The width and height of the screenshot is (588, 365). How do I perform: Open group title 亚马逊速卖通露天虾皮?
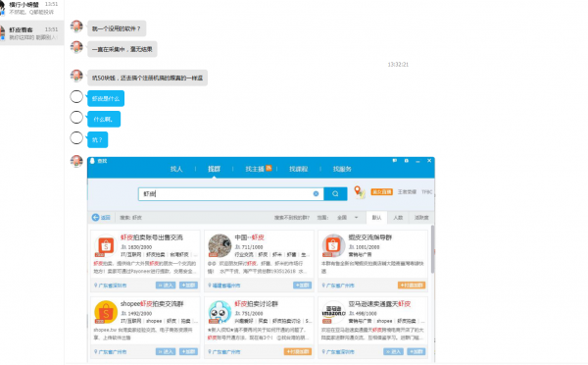(x=379, y=303)
